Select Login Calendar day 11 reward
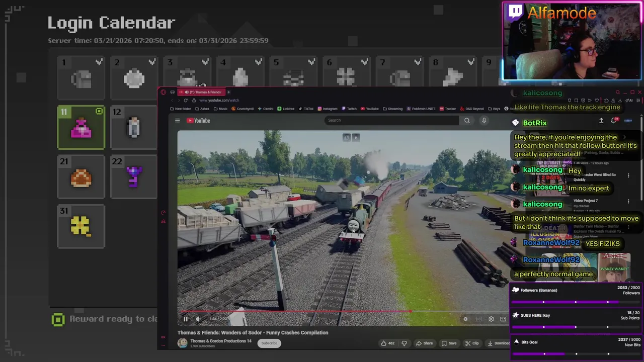644x362 pixels. (81, 128)
